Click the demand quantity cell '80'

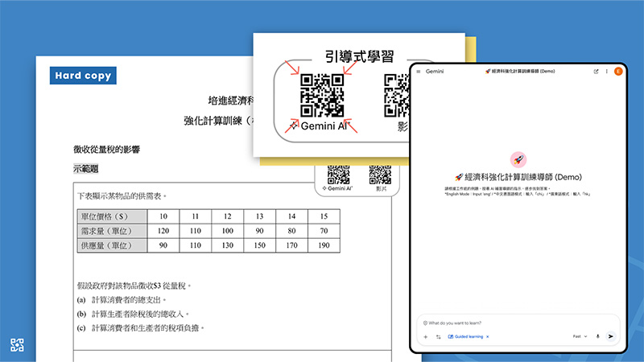(291, 231)
